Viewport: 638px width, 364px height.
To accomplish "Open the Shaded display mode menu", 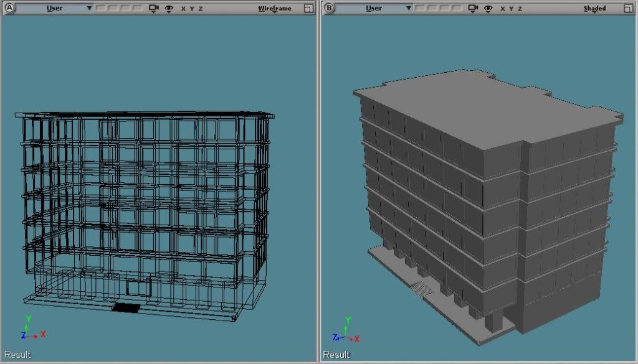I will (x=594, y=9).
